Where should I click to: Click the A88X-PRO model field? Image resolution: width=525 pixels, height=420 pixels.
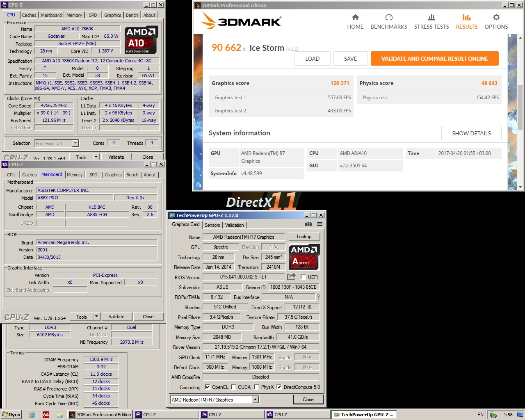pyautogui.click(x=75, y=198)
